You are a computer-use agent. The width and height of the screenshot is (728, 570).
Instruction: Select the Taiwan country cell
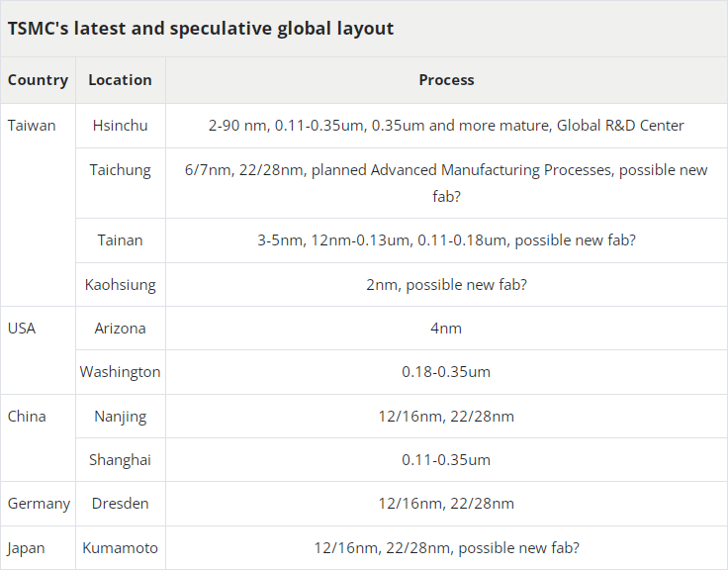(x=32, y=126)
